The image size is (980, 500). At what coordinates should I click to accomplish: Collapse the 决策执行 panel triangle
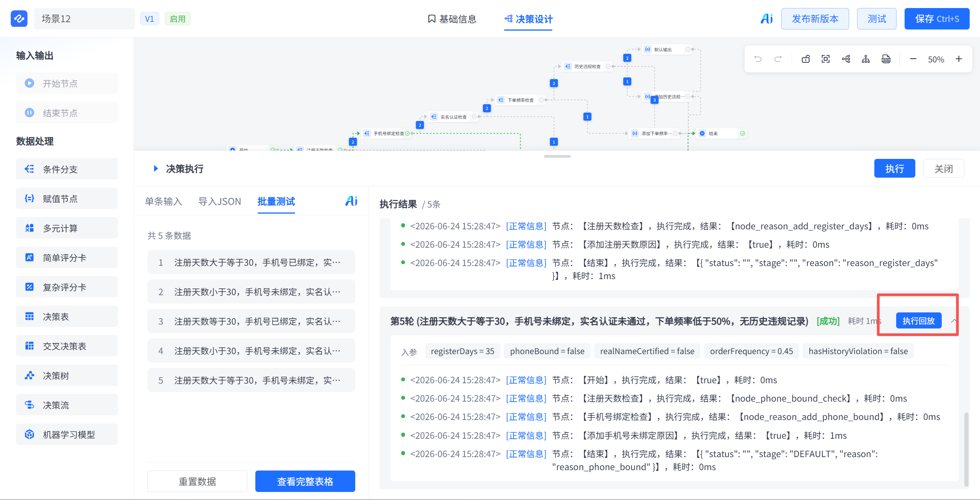[x=155, y=168]
